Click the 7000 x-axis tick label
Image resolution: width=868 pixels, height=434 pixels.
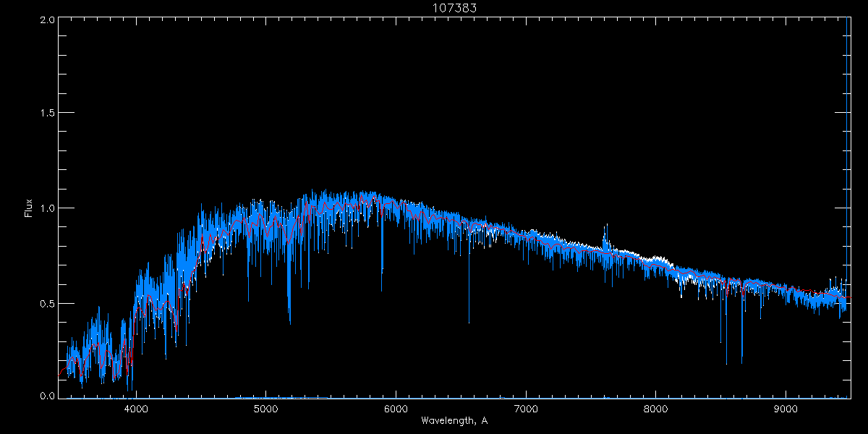tap(526, 409)
